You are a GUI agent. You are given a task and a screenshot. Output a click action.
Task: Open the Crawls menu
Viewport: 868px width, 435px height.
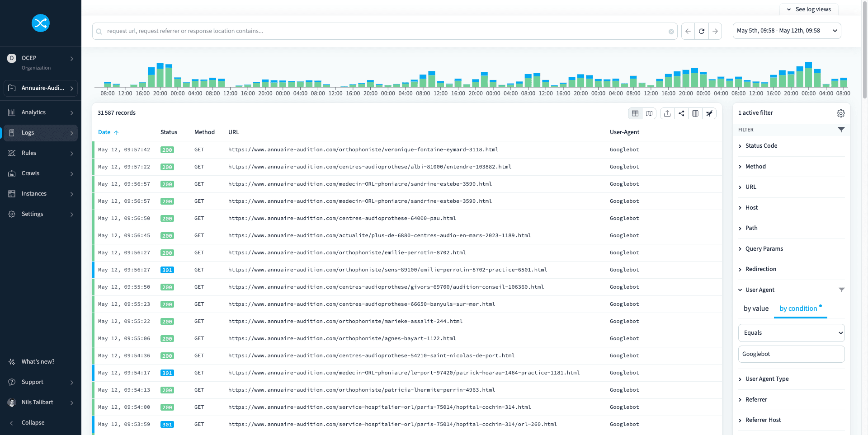41,173
